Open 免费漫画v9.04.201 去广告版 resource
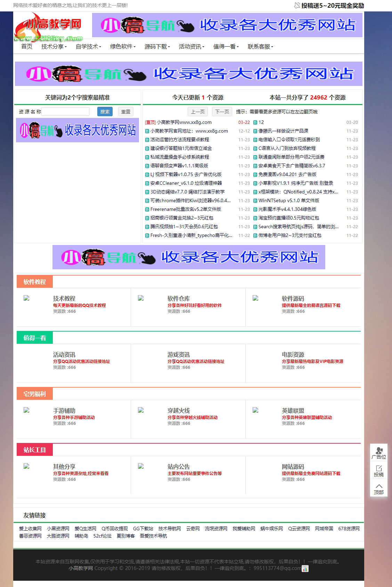 point(287,174)
